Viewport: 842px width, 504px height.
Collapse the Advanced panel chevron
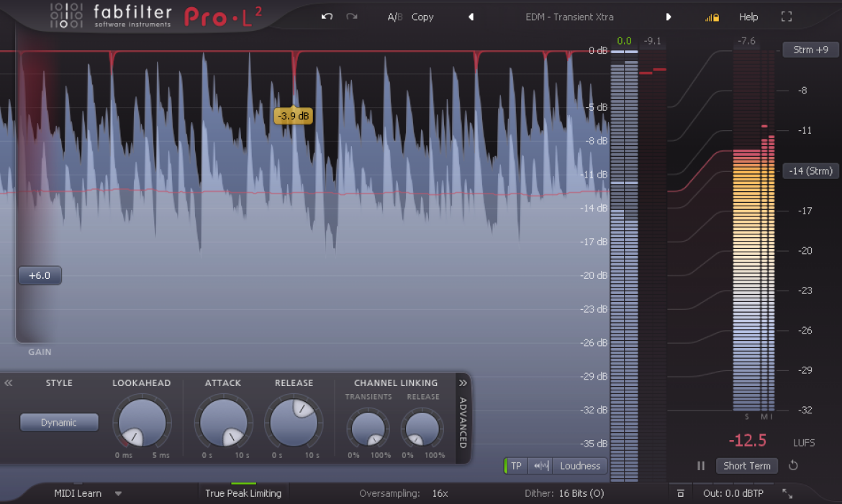[463, 383]
